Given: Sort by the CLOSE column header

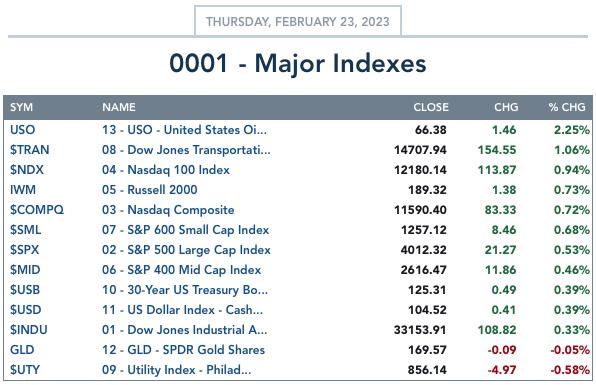Looking at the screenshot, I should [431, 107].
